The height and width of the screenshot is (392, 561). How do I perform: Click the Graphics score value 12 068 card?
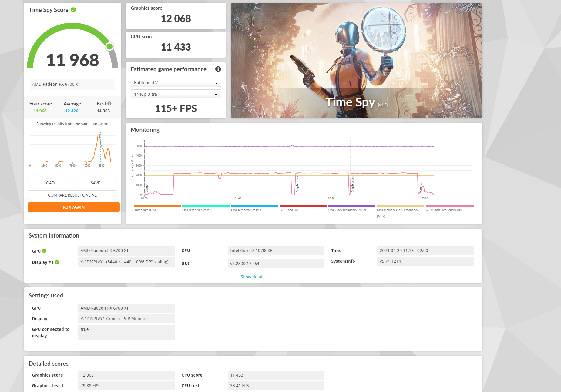coord(176,16)
